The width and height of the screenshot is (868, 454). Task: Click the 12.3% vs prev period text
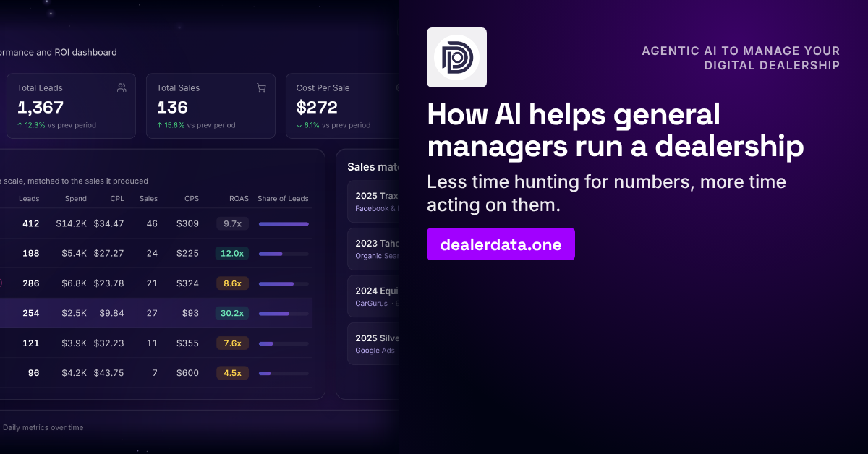56,125
